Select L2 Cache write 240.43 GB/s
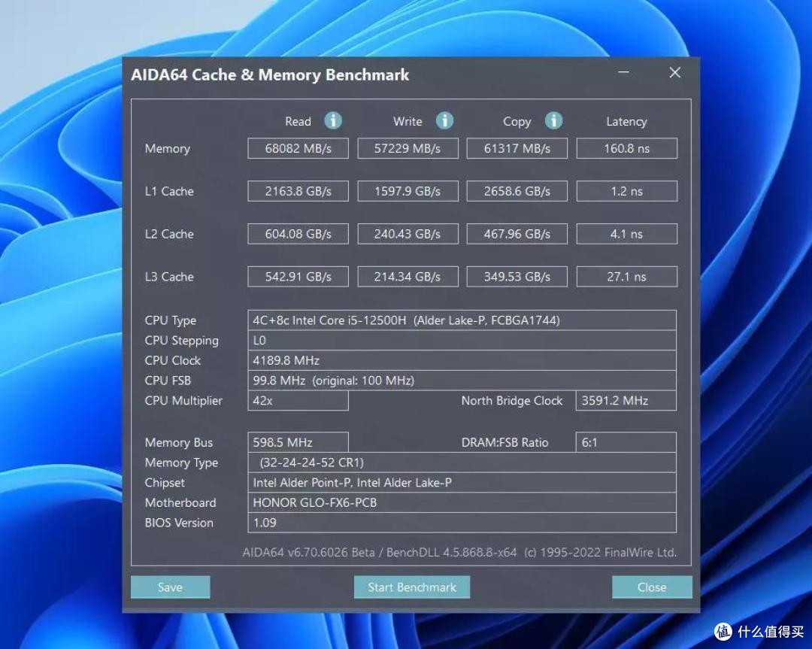 [x=408, y=234]
